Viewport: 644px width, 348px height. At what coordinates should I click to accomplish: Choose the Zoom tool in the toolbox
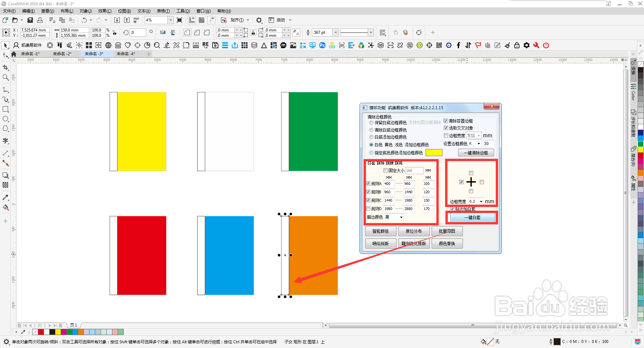(5, 77)
